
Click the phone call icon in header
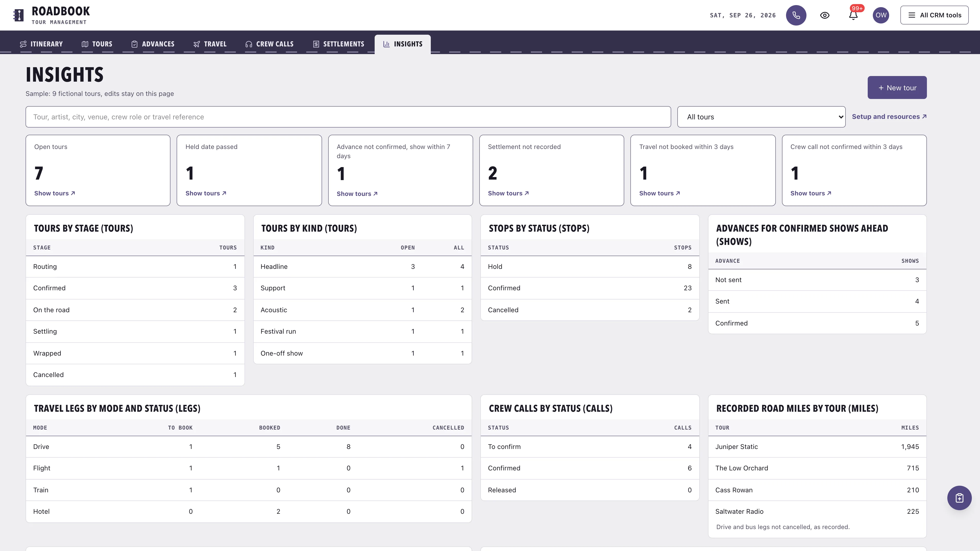(796, 15)
